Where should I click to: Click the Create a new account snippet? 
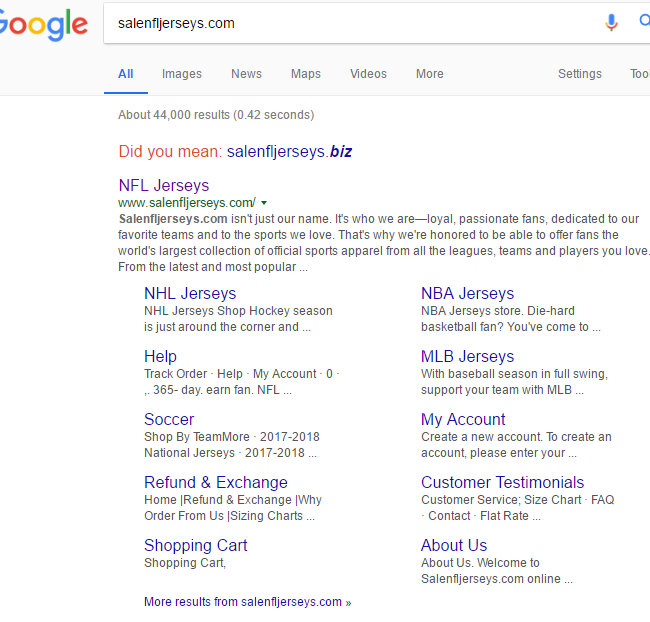point(516,445)
